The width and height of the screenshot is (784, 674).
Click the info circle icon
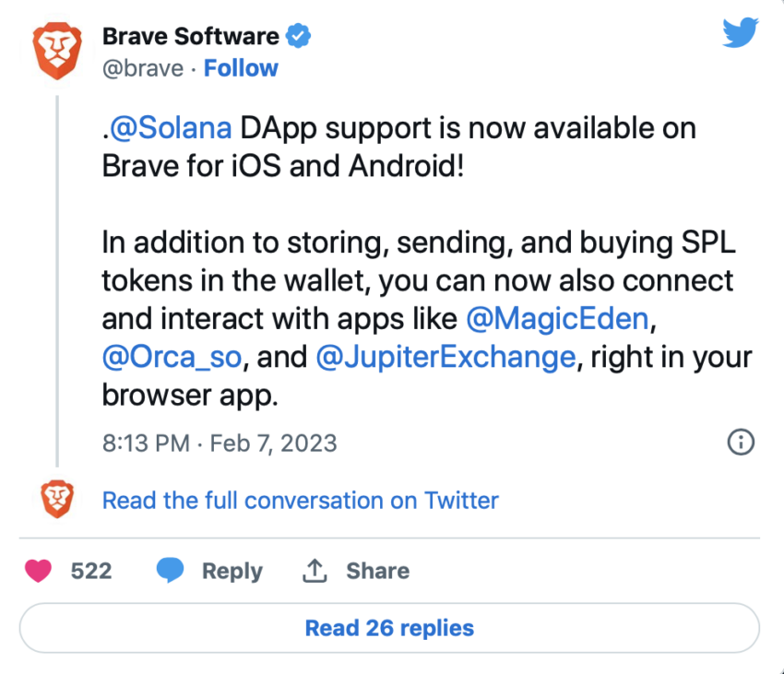coord(741,442)
